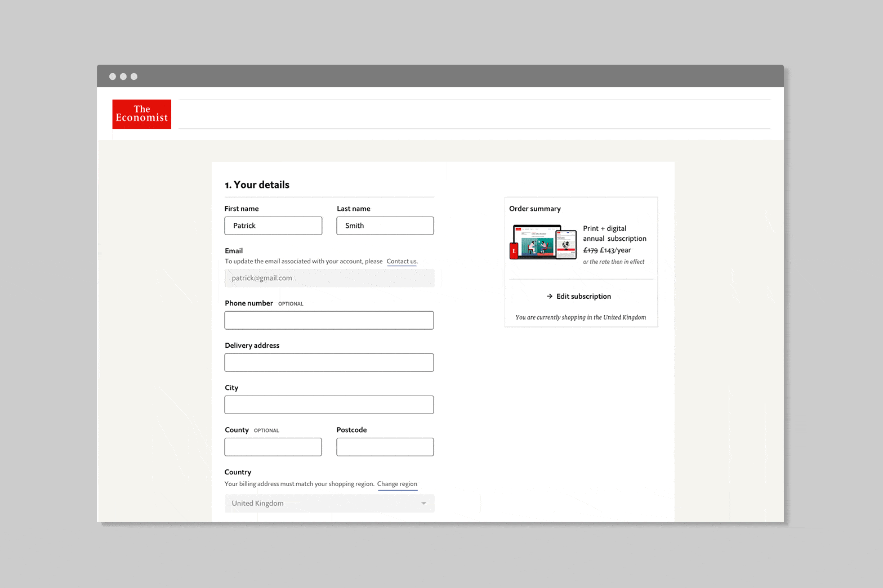
Task: Click The Economist logo
Action: coord(142,114)
